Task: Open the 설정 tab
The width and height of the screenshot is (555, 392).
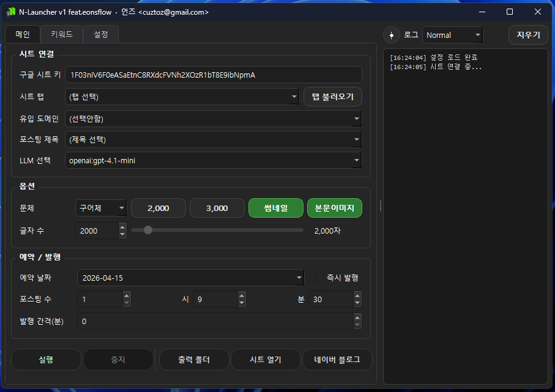Action: (x=100, y=34)
